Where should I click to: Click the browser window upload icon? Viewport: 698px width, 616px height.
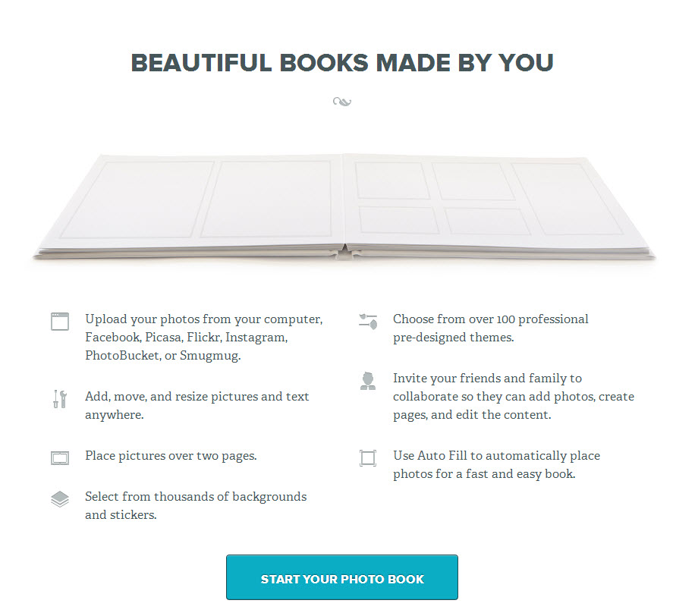[x=60, y=322]
